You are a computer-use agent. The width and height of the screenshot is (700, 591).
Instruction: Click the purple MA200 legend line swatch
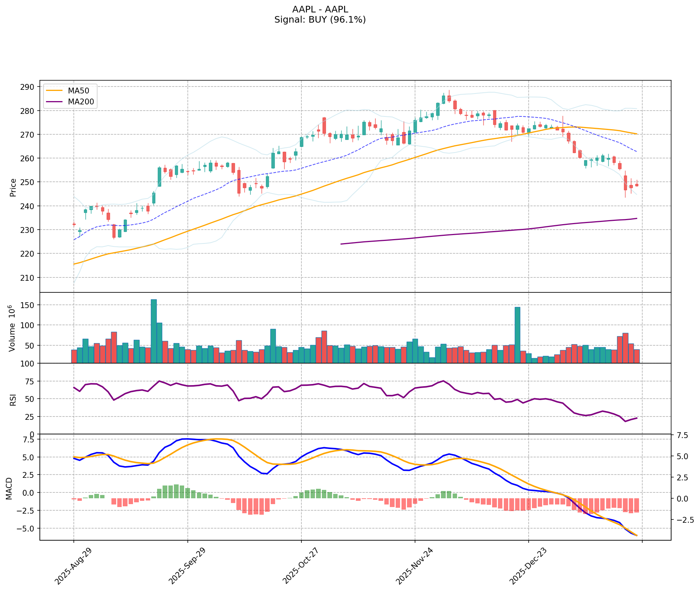point(55,102)
